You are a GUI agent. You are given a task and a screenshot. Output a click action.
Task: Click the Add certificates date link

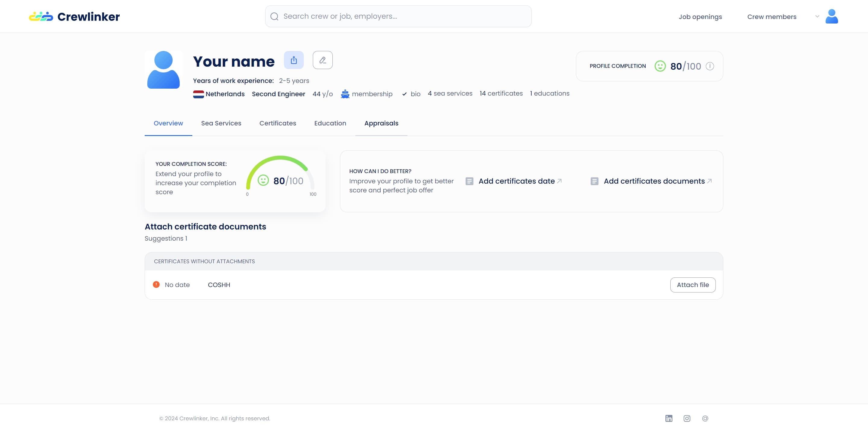point(516,181)
